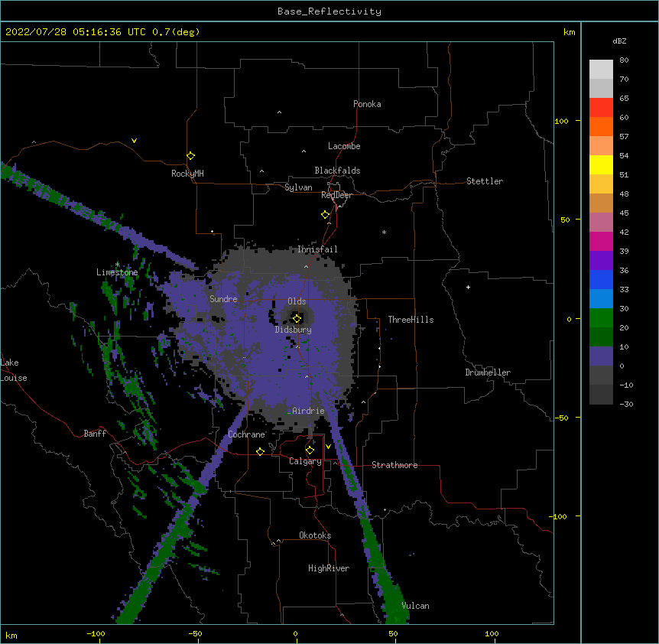Click the Drumheller town label

point(488,372)
